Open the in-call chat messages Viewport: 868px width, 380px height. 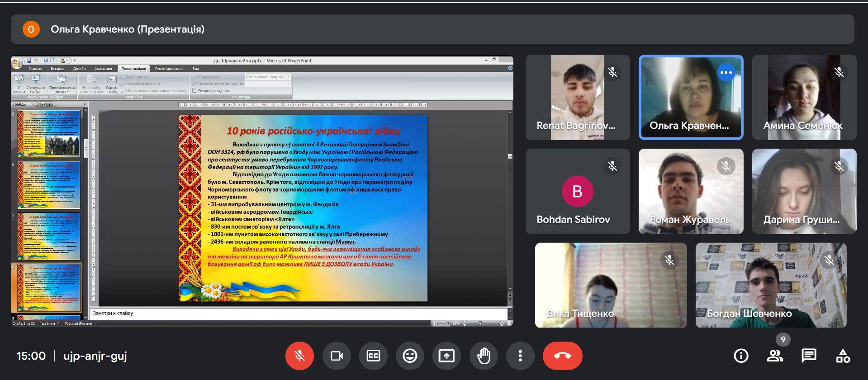809,356
